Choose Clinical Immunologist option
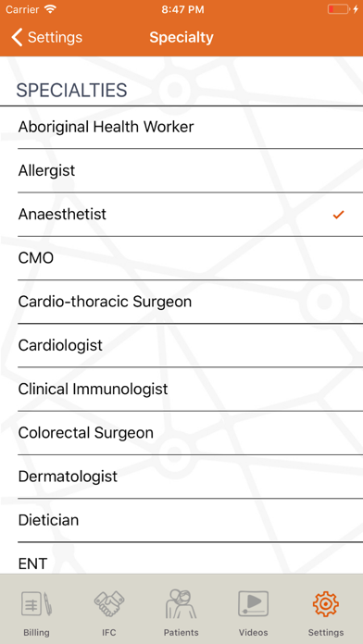 pos(181,389)
